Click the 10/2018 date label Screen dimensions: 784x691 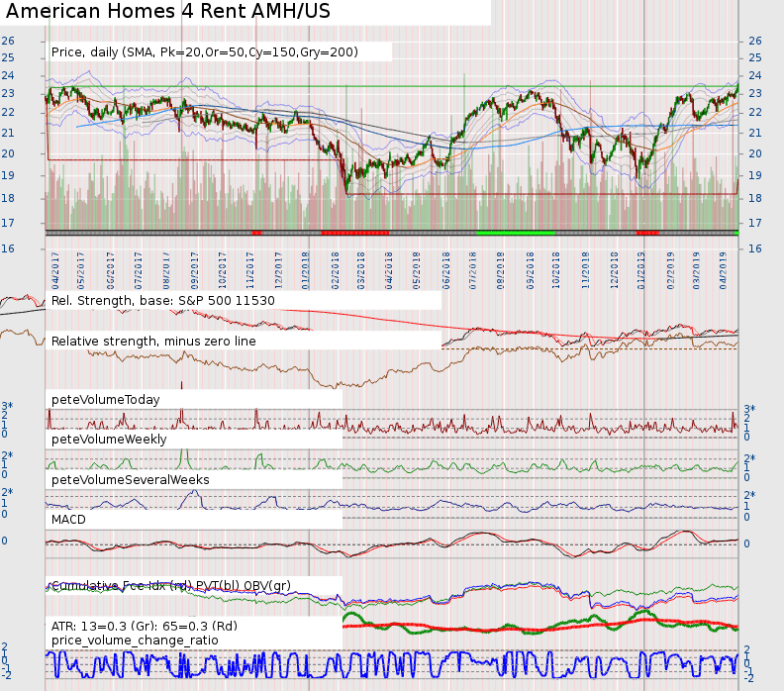[556, 270]
